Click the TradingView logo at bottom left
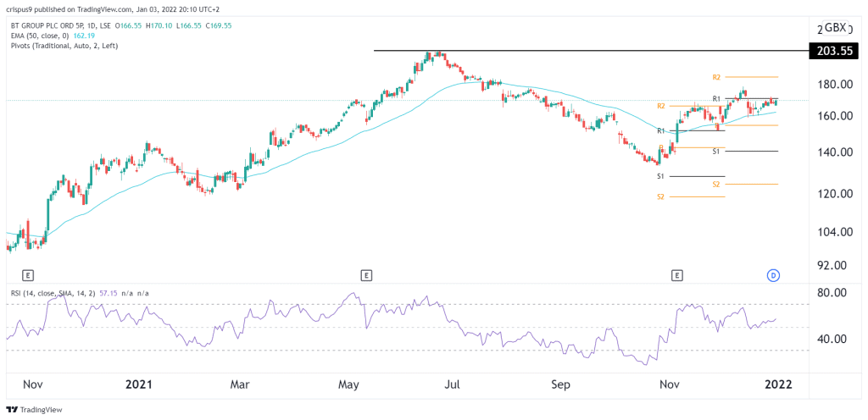Viewport: 868px width, 420px height. click(34, 410)
